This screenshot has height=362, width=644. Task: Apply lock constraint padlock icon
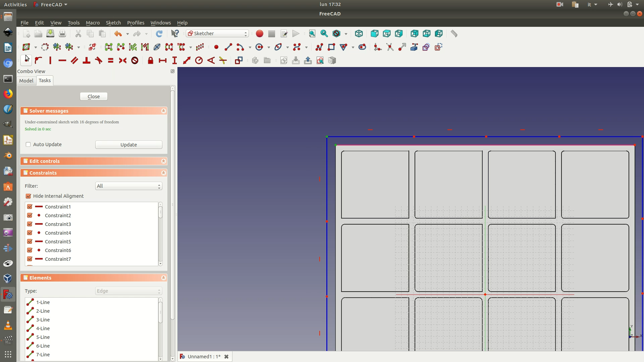coord(151,60)
